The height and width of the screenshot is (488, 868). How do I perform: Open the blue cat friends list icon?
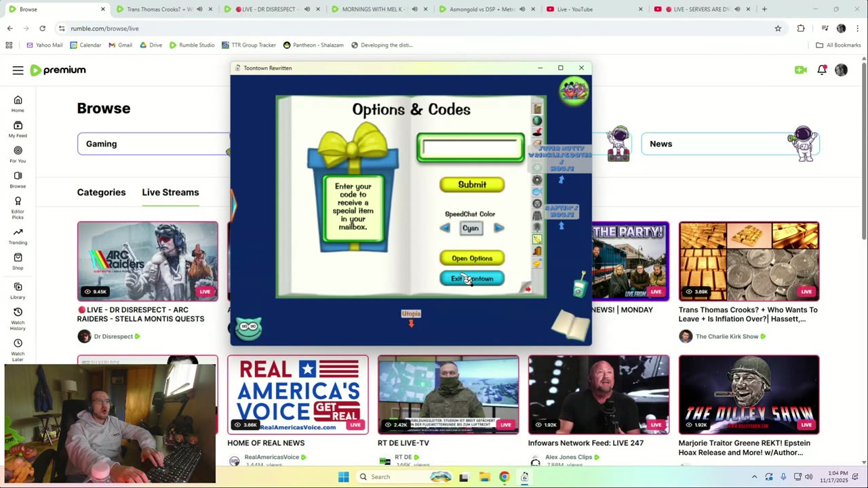tap(249, 327)
